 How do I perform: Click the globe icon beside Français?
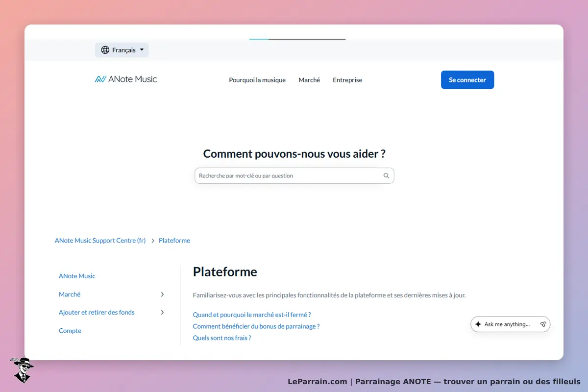pyautogui.click(x=105, y=50)
